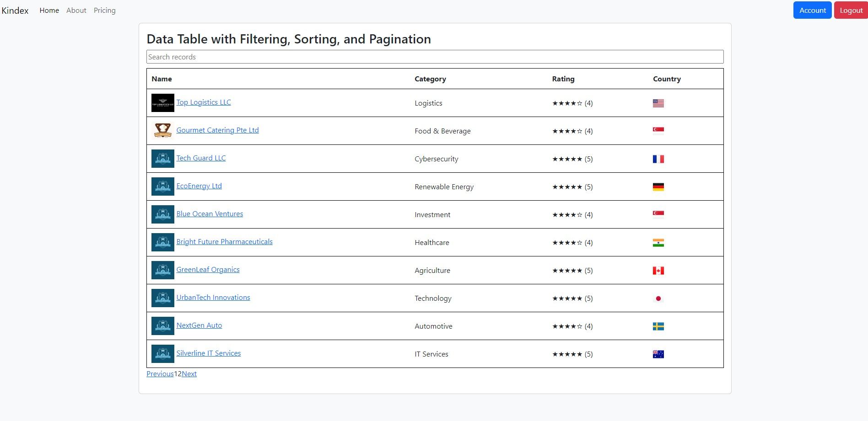This screenshot has height=421, width=868.
Task: Go to the Previous page
Action: point(160,374)
